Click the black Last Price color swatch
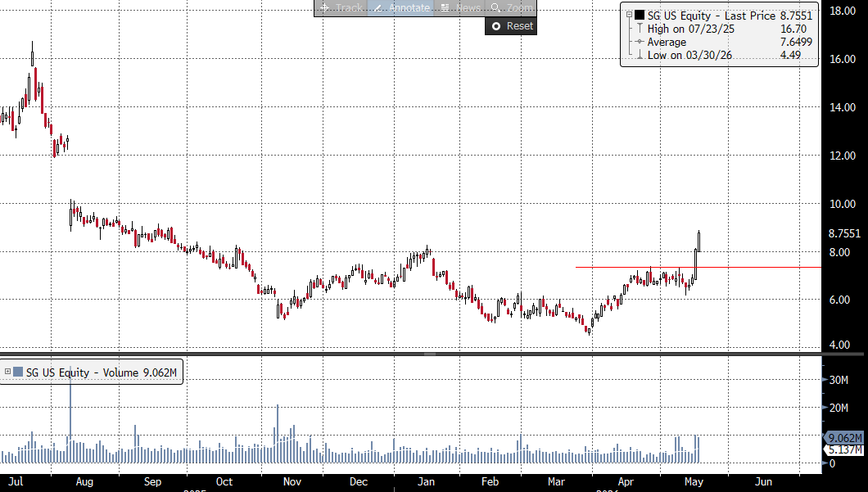The width and height of the screenshot is (868, 492). tap(640, 16)
